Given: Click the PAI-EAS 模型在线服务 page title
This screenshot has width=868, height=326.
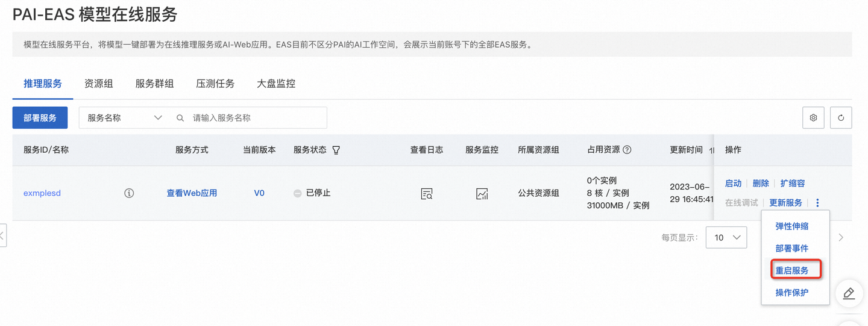Looking at the screenshot, I should [95, 14].
